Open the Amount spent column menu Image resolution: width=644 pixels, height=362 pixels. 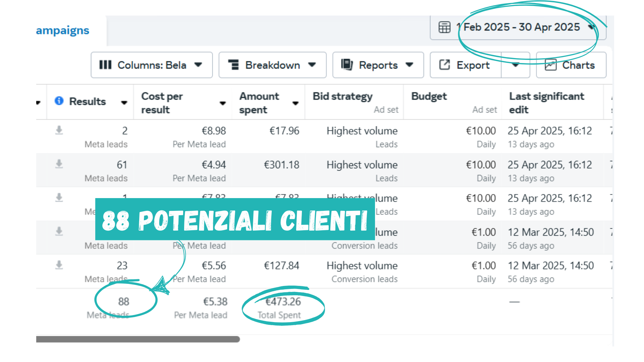click(296, 103)
